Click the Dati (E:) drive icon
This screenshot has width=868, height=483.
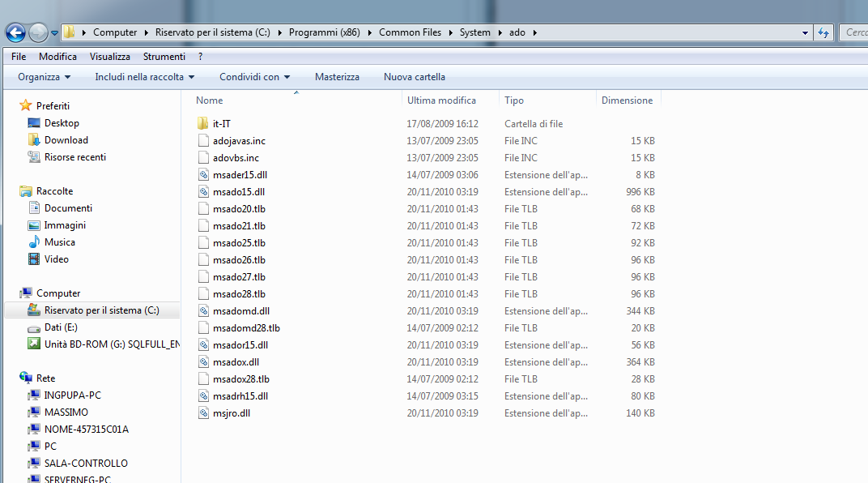click(34, 327)
